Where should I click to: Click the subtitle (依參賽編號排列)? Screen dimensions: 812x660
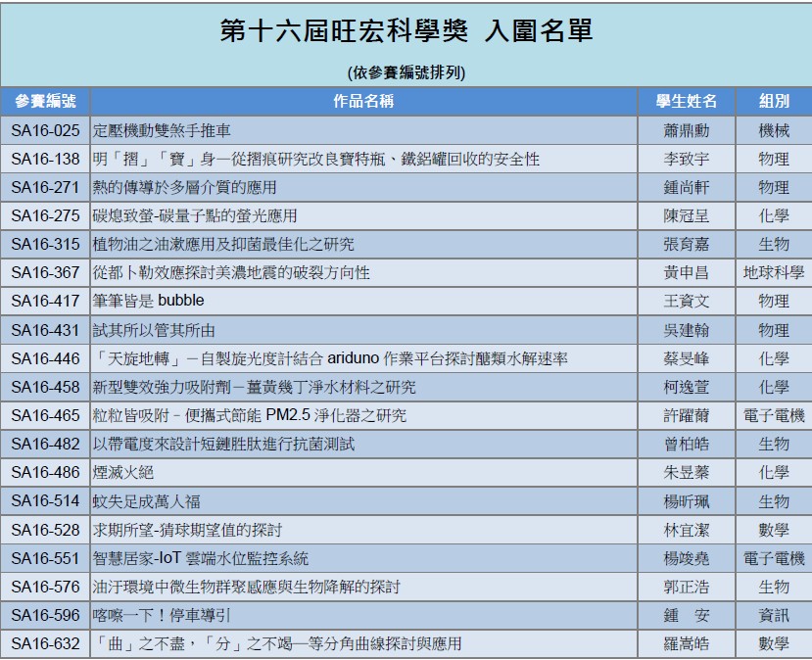pyautogui.click(x=406, y=71)
